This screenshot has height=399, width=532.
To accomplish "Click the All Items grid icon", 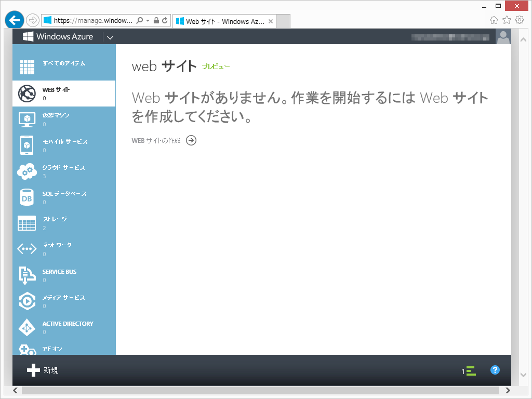I will point(27,67).
